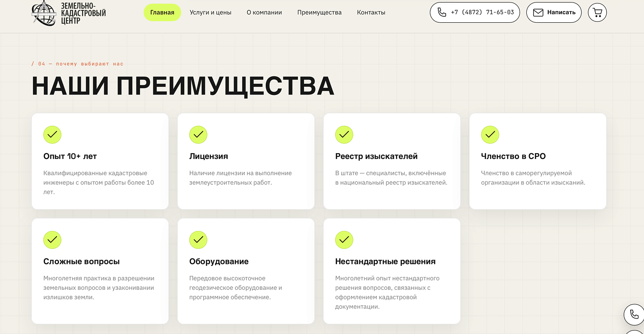Click the floating phone call button
Viewport: 644px width, 334px height.
tap(634, 314)
